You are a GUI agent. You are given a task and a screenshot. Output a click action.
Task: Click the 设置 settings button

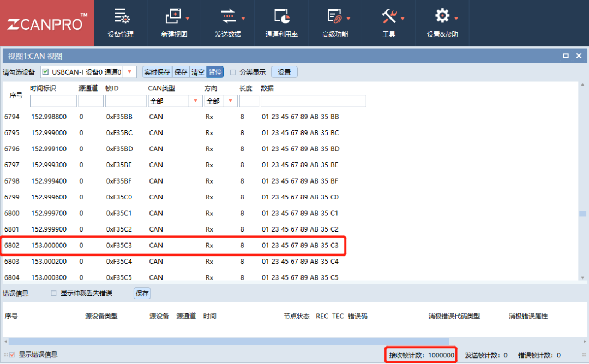284,72
